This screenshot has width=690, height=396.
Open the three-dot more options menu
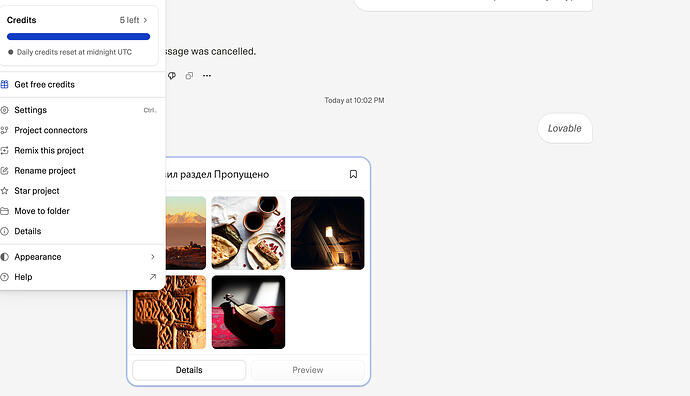207,76
